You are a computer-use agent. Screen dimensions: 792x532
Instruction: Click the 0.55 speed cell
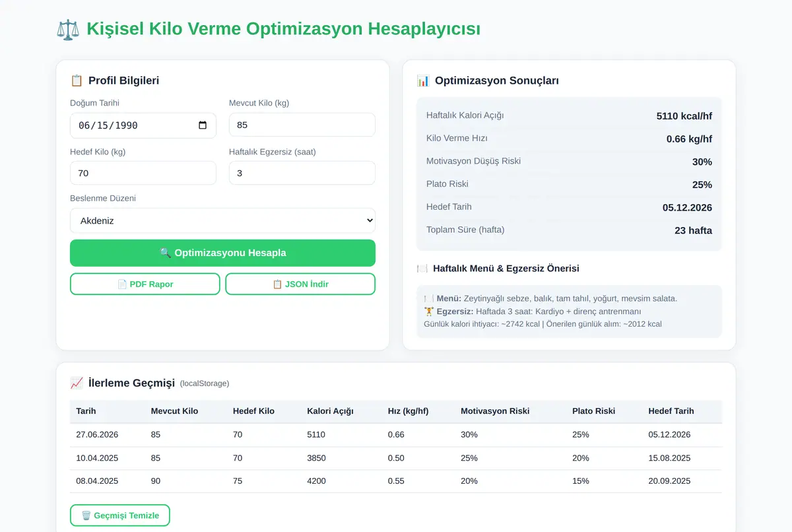[x=396, y=481]
